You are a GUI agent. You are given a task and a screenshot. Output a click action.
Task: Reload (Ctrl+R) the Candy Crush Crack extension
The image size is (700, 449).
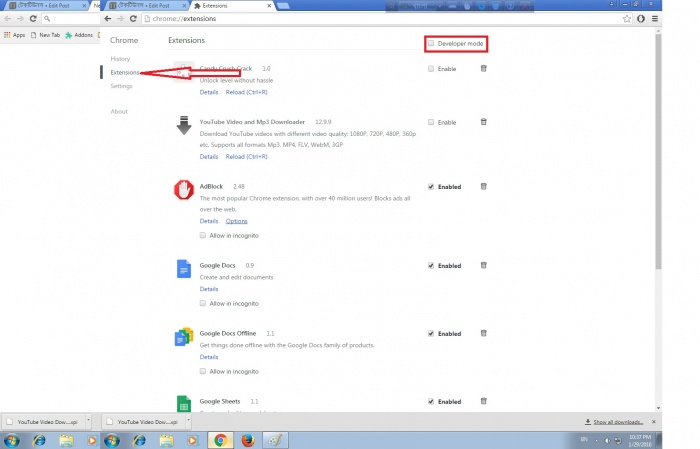pos(246,92)
